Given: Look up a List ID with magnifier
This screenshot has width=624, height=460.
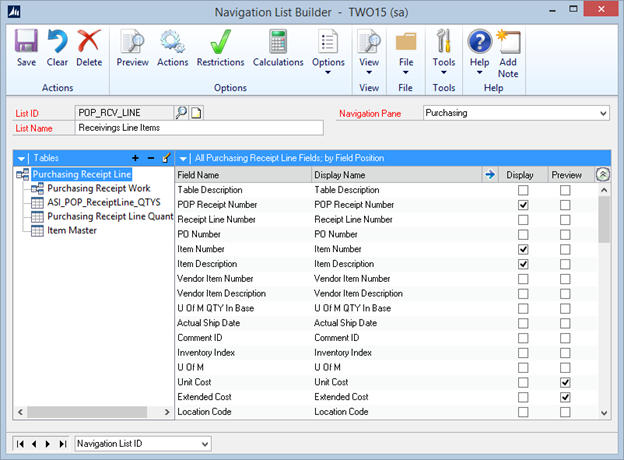Looking at the screenshot, I should (x=181, y=113).
